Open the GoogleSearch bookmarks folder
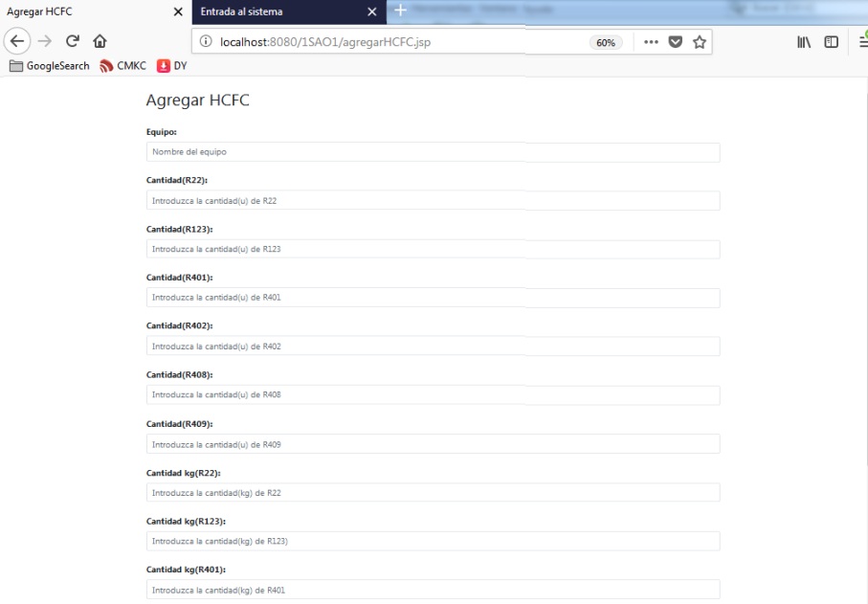Viewport: 868px width, 604px height. point(50,66)
